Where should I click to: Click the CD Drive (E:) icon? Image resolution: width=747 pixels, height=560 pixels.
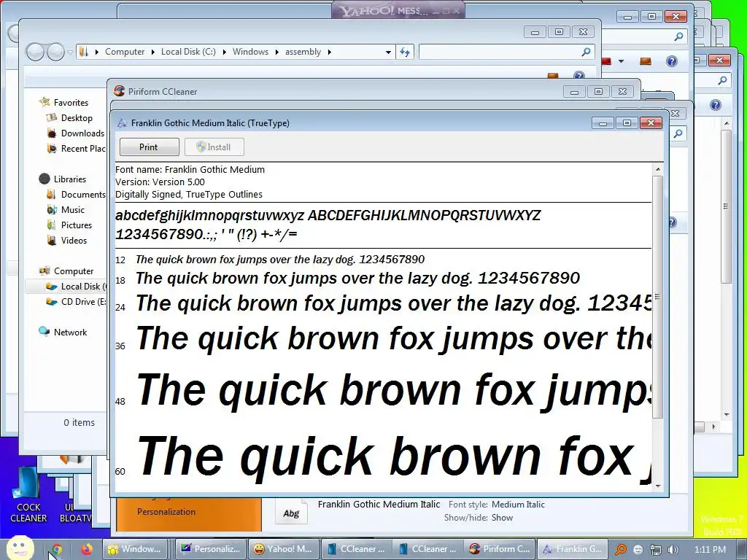pos(51,301)
